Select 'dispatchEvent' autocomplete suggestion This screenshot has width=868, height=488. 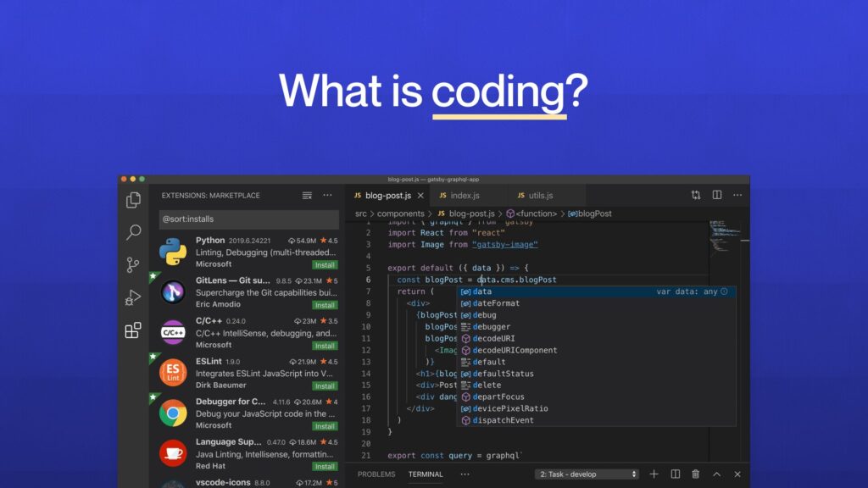click(596, 420)
